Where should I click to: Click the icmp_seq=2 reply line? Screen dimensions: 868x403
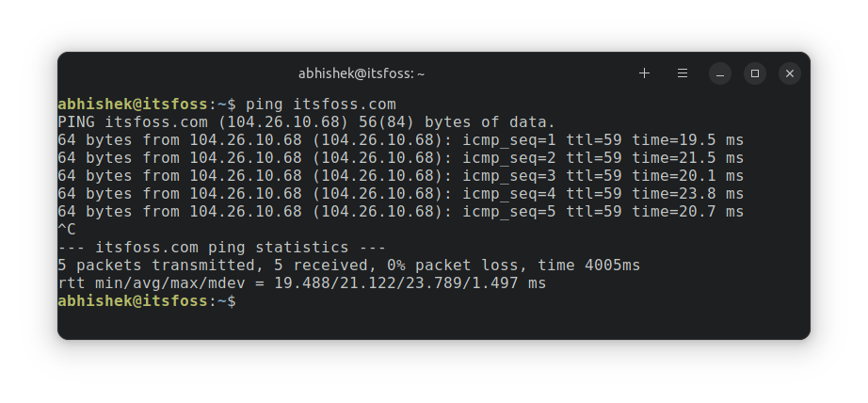click(x=400, y=157)
